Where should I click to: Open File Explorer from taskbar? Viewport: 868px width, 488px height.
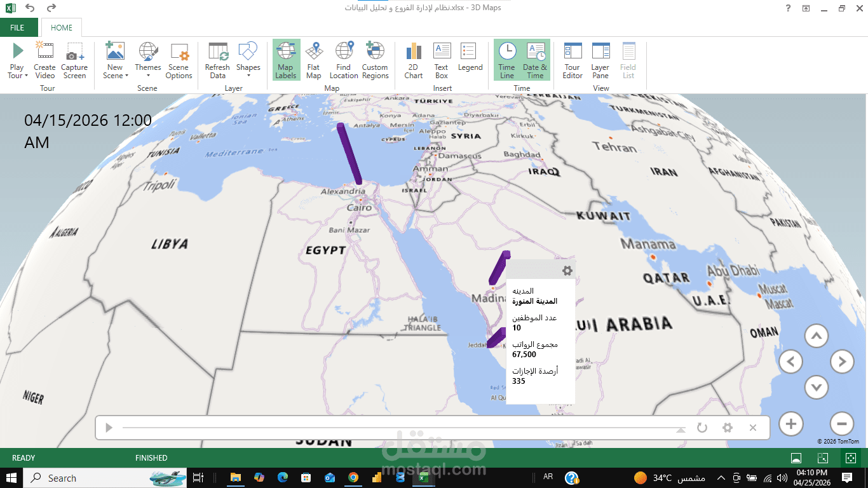tap(236, 478)
